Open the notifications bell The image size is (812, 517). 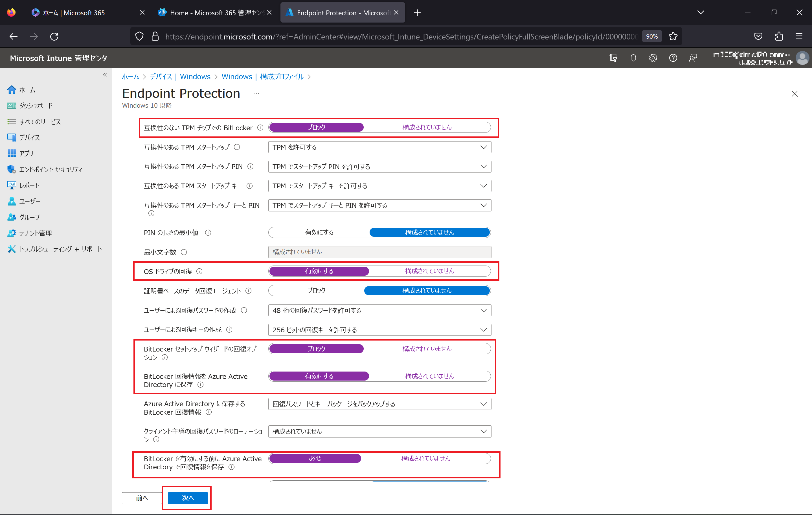pos(633,58)
